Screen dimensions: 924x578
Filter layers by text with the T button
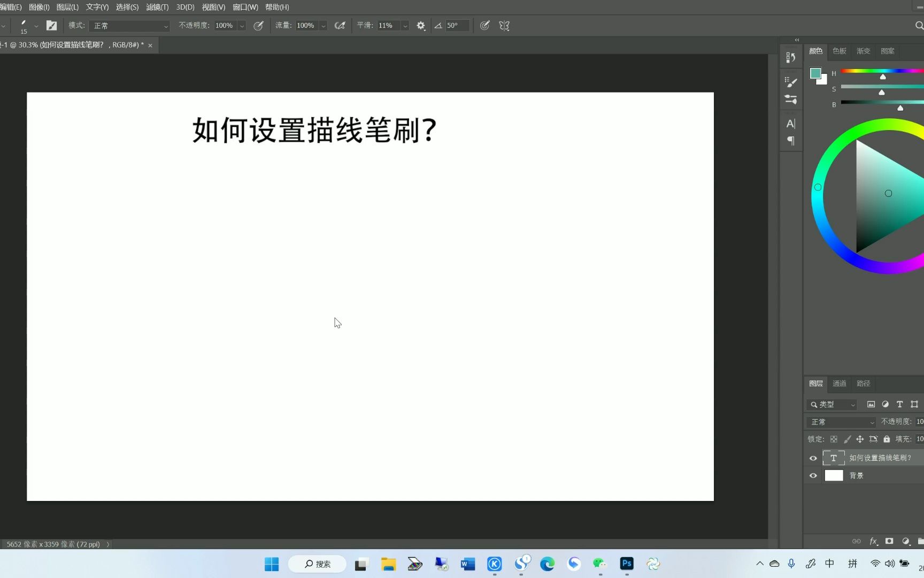[x=899, y=405]
